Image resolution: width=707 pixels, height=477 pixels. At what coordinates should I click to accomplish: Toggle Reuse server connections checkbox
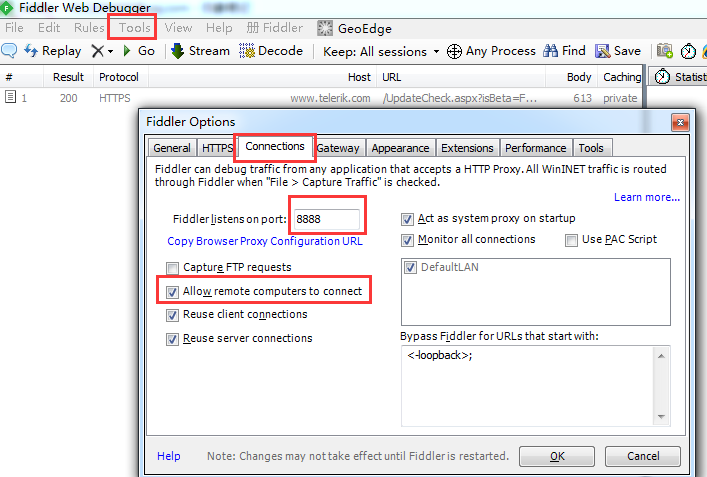click(x=172, y=339)
